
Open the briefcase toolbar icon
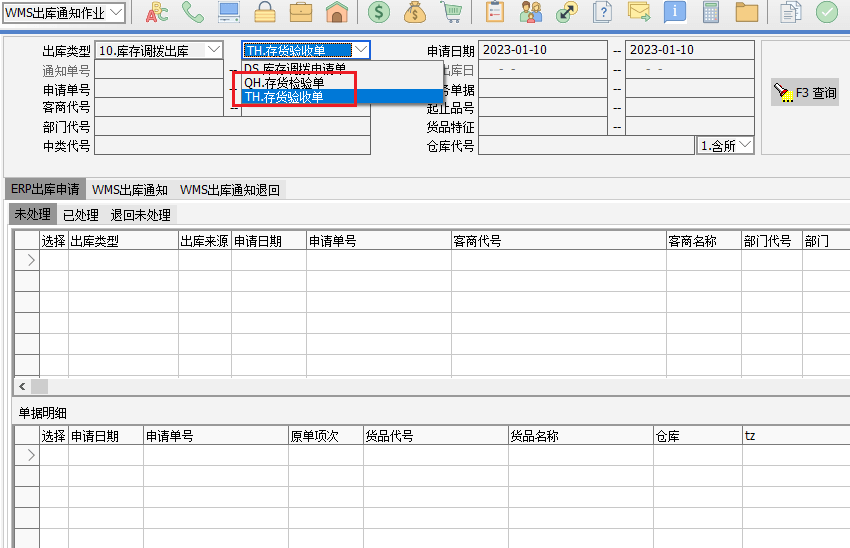tap(301, 12)
